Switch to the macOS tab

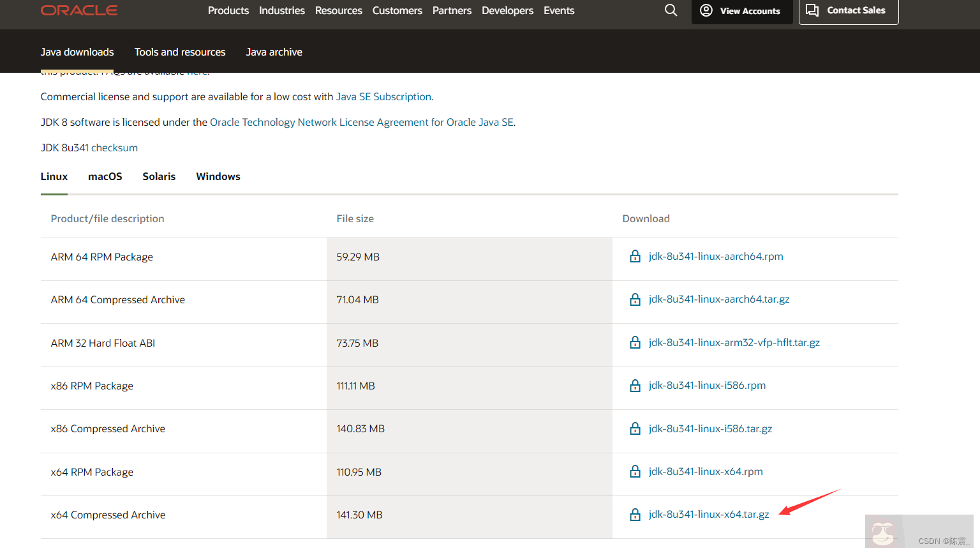pos(105,177)
